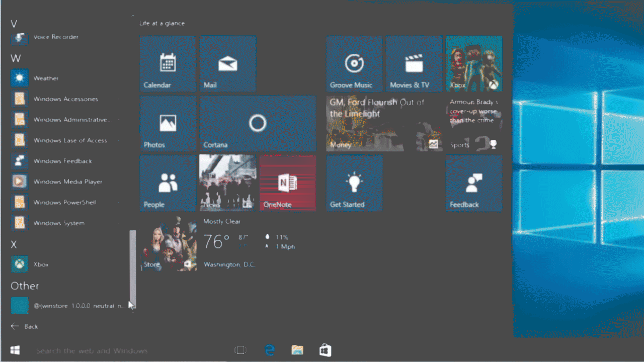Open the Get Started tile
Image resolution: width=644 pixels, height=362 pixels.
(x=354, y=184)
